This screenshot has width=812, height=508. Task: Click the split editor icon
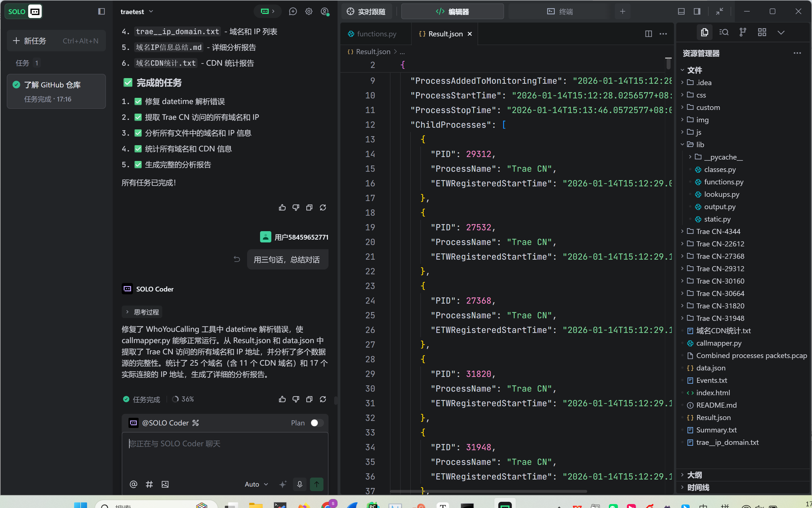648,34
